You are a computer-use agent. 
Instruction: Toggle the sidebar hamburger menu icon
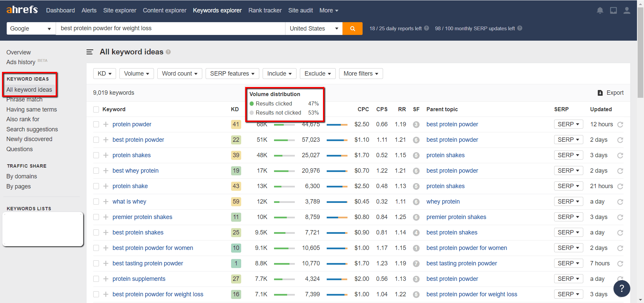(90, 52)
